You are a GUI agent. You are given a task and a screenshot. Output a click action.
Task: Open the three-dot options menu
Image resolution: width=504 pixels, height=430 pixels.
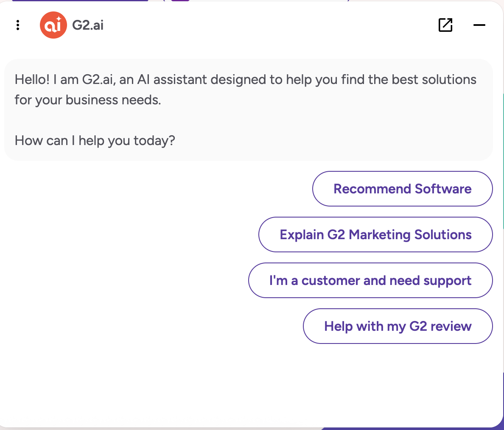pos(18,25)
